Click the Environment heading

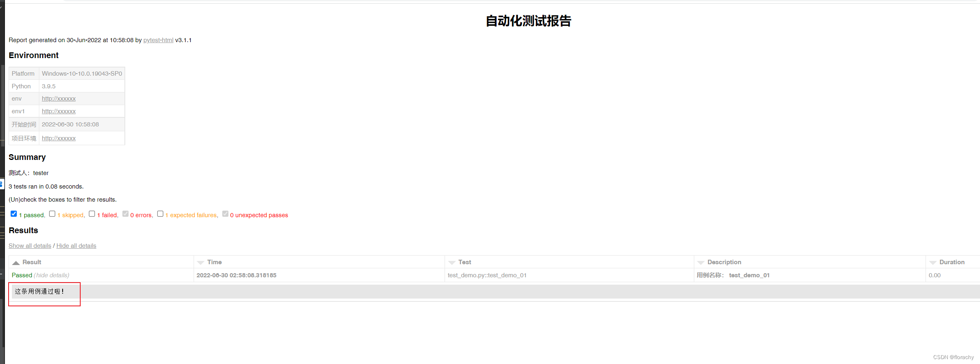34,55
